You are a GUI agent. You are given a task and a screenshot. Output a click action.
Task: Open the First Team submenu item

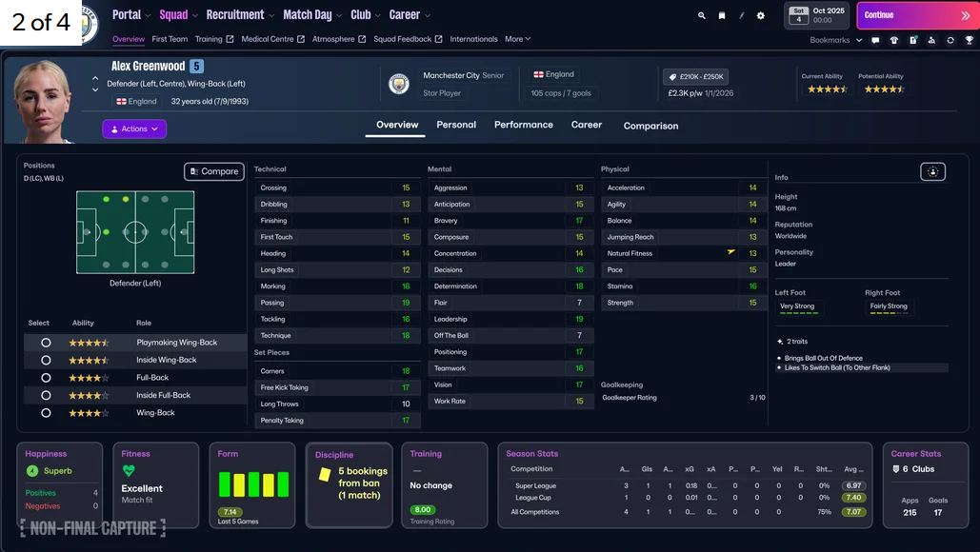[170, 39]
